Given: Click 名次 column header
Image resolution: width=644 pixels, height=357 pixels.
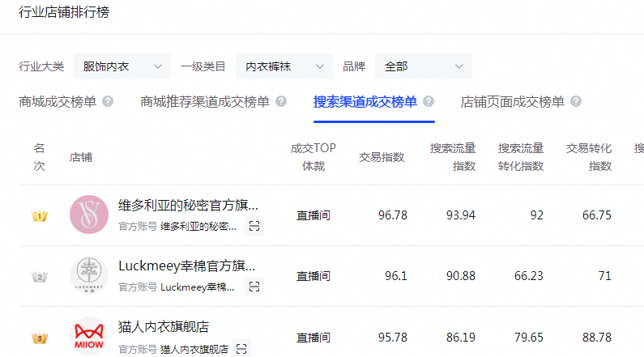Looking at the screenshot, I should [x=39, y=157].
